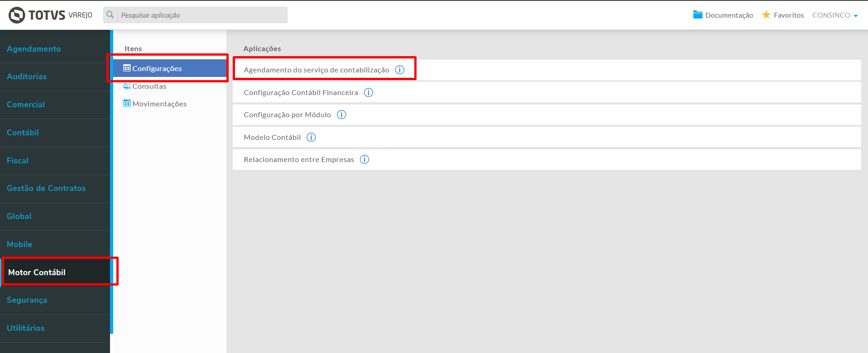Click the Configurações item icon
The image size is (868, 353).
pyautogui.click(x=127, y=68)
